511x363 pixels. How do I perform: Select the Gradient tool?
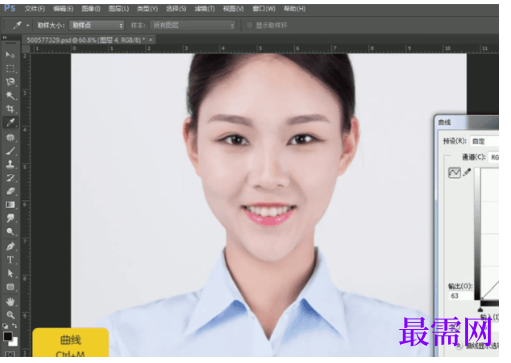(10, 205)
